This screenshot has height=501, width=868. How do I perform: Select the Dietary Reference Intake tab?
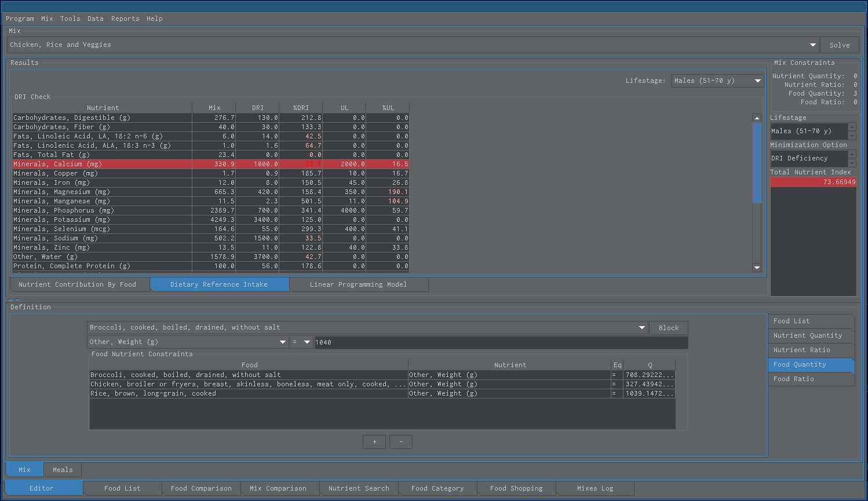click(219, 284)
